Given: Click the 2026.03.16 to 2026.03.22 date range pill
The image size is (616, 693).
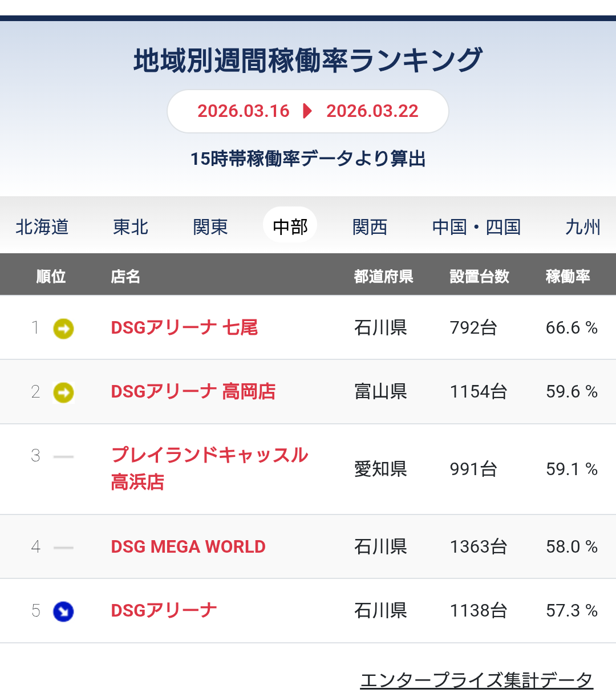Looking at the screenshot, I should (307, 111).
